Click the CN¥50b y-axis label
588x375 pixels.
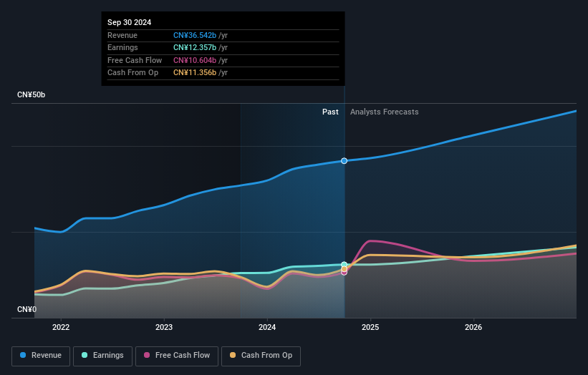coord(31,94)
